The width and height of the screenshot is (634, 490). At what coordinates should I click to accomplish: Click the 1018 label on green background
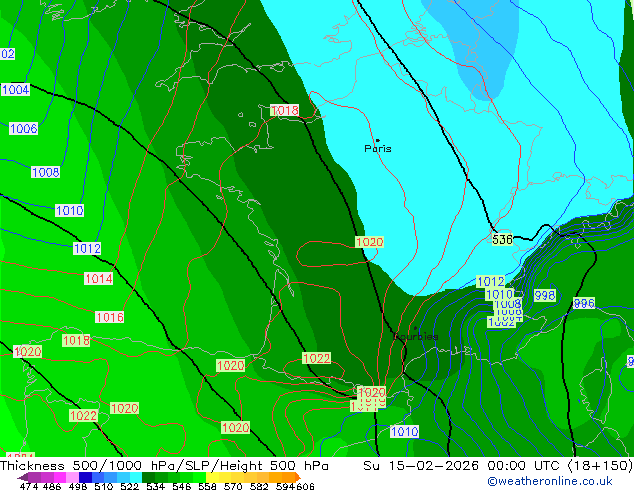click(x=76, y=340)
